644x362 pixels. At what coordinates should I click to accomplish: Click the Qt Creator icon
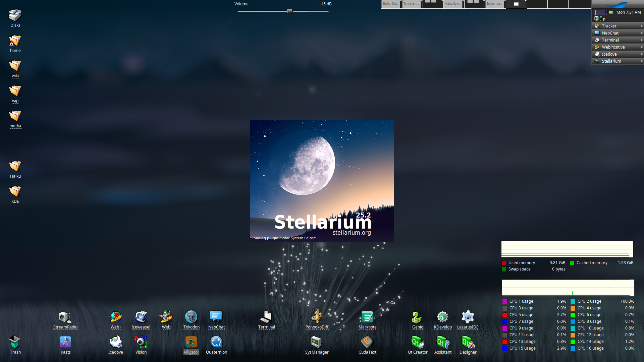point(417,342)
